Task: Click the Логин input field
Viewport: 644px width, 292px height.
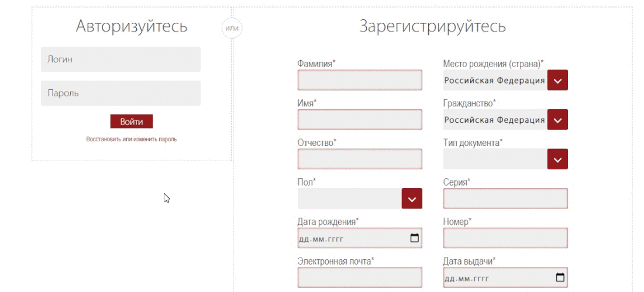Action: click(120, 60)
